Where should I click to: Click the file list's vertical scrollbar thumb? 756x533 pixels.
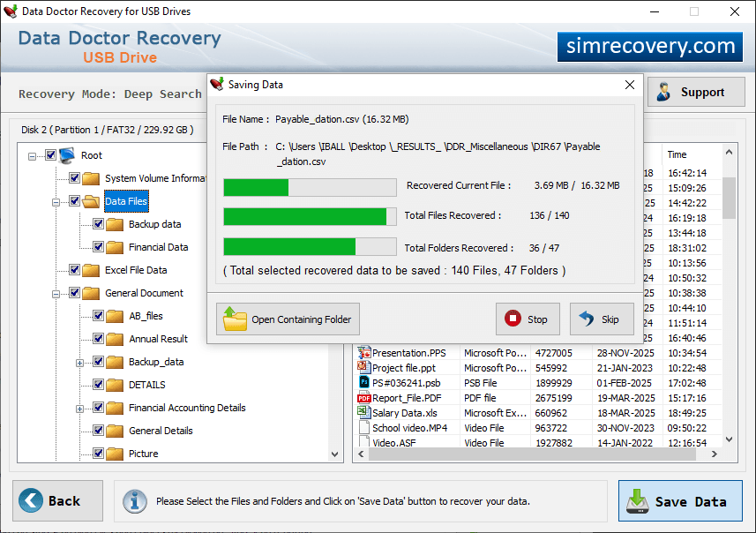pos(729,198)
